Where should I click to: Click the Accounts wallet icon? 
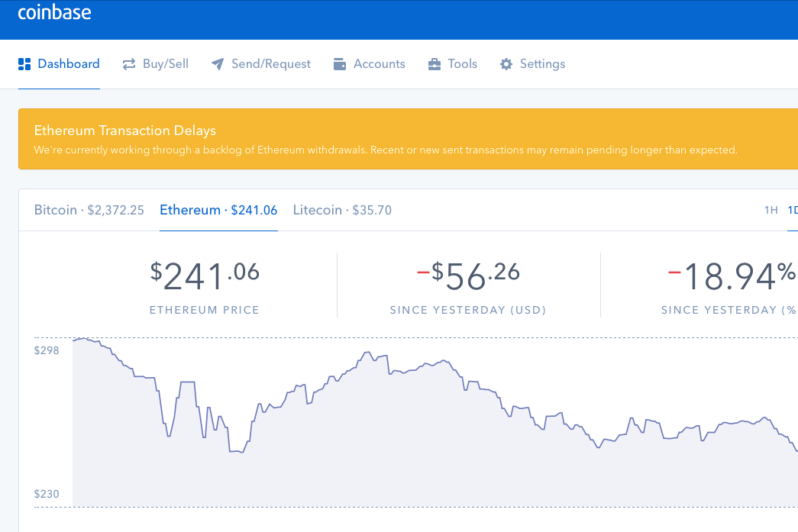coord(340,64)
